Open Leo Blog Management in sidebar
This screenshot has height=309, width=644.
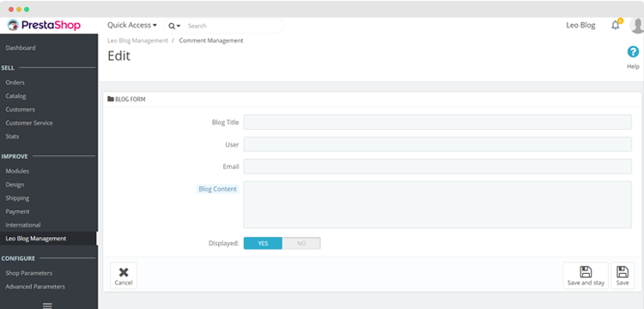36,239
